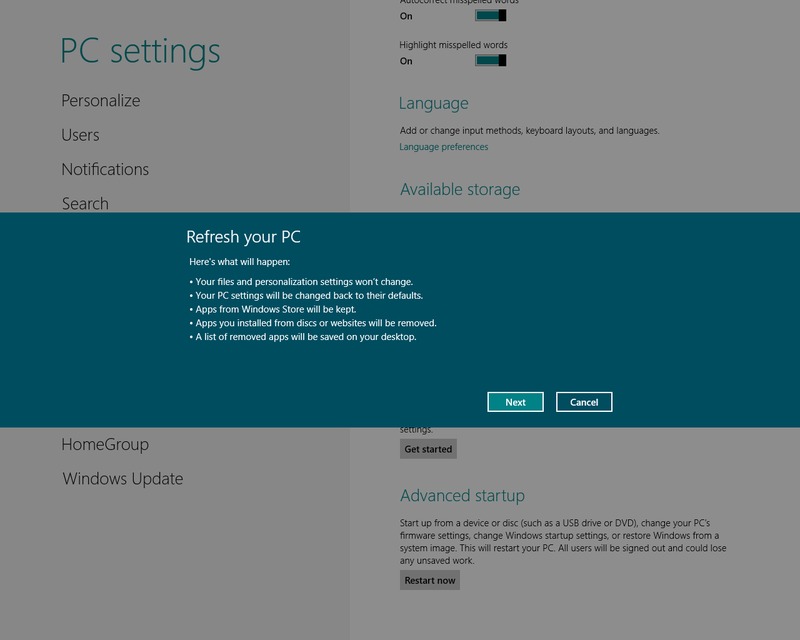Click Restart now under Advanced startup
Viewport: 800px width, 640px height.
429,580
